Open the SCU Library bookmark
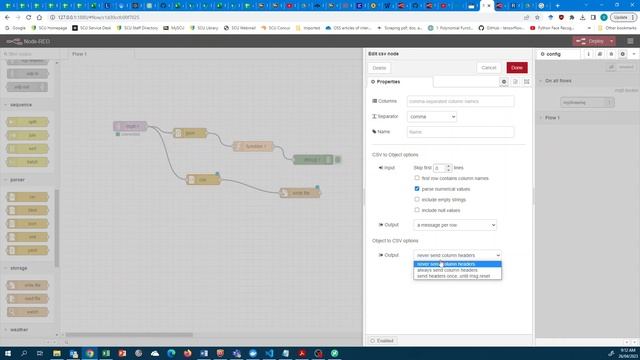The width and height of the screenshot is (640, 360). pos(204,28)
